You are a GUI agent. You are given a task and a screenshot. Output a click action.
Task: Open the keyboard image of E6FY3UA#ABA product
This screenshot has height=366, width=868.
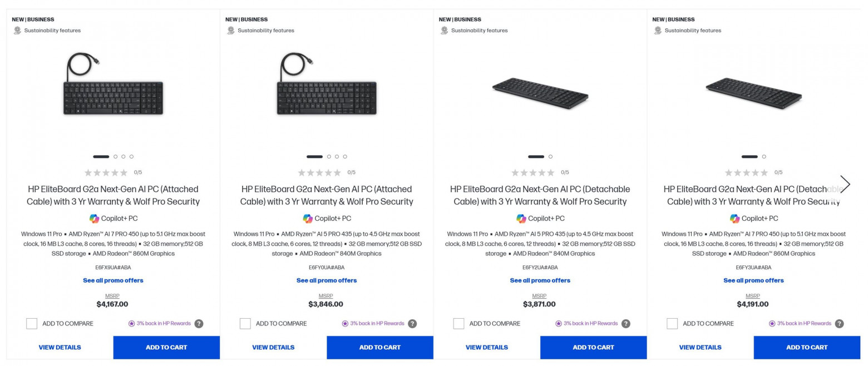pos(753,93)
